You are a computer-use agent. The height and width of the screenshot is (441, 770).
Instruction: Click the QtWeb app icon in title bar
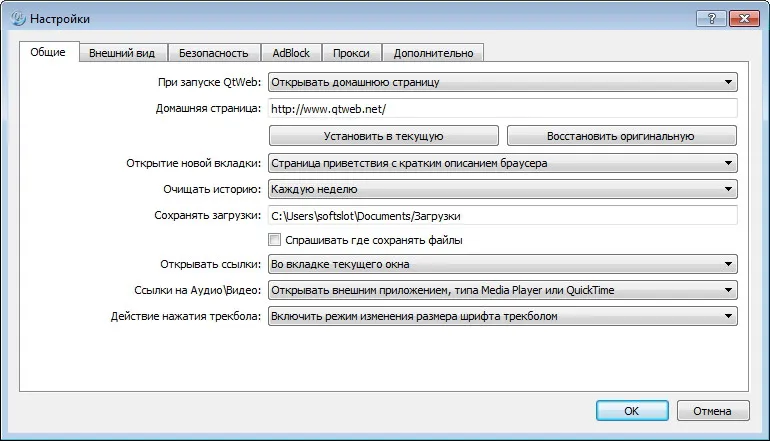tap(18, 19)
